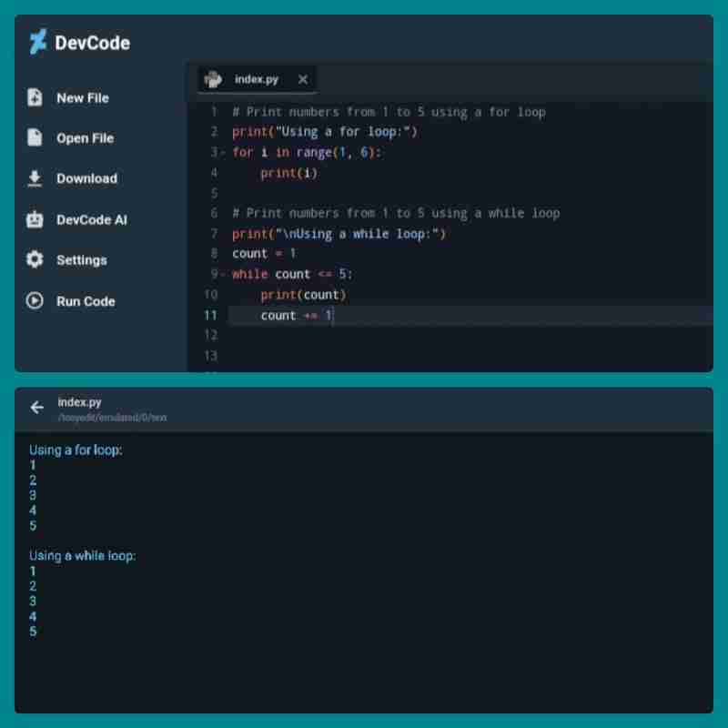Click print("Using a for loop:") on line 2
The width and height of the screenshot is (728, 728).
pyautogui.click(x=325, y=132)
